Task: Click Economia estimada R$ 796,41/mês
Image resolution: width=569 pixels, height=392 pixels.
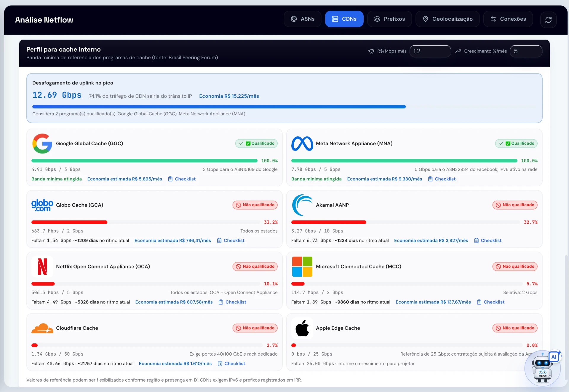Action: click(x=173, y=241)
